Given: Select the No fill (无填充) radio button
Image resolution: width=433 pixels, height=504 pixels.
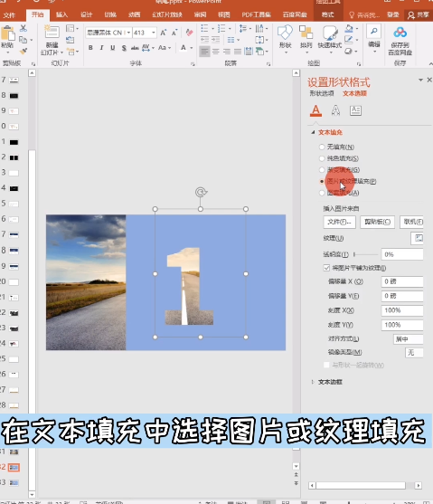Looking at the screenshot, I should click(x=322, y=147).
